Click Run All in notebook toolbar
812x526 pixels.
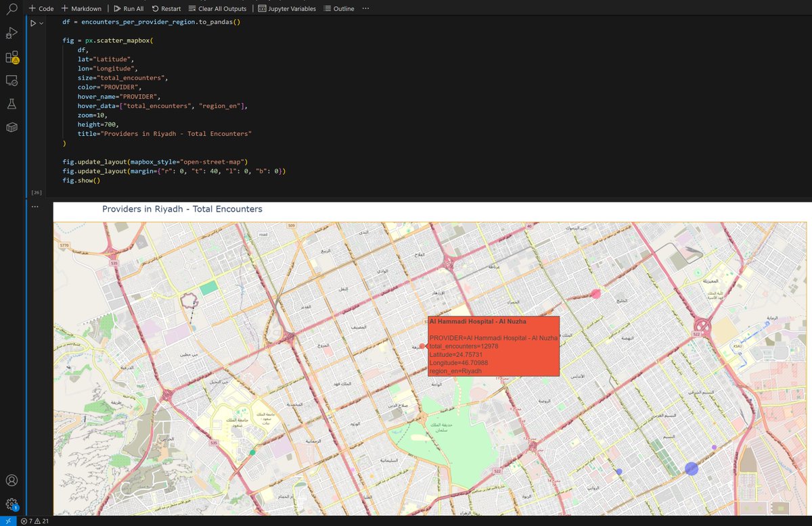pyautogui.click(x=129, y=9)
